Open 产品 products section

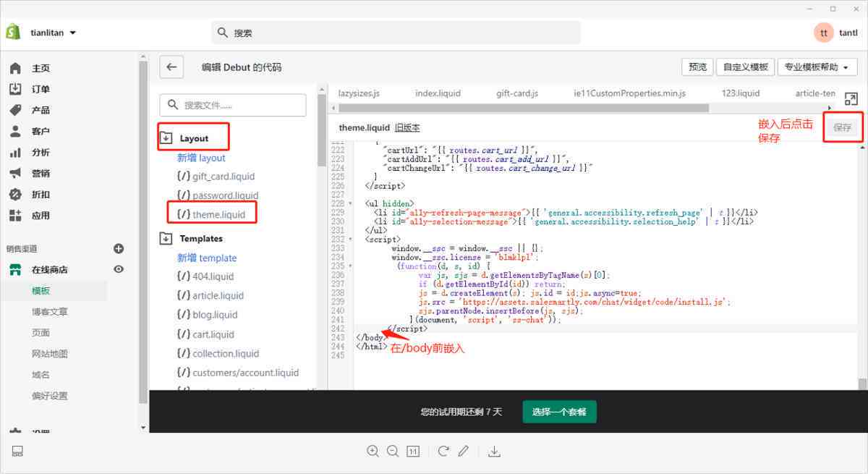41,110
